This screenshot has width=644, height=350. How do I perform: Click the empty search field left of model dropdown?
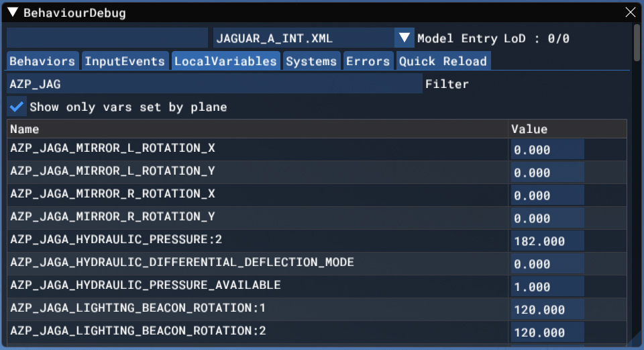[x=107, y=38]
